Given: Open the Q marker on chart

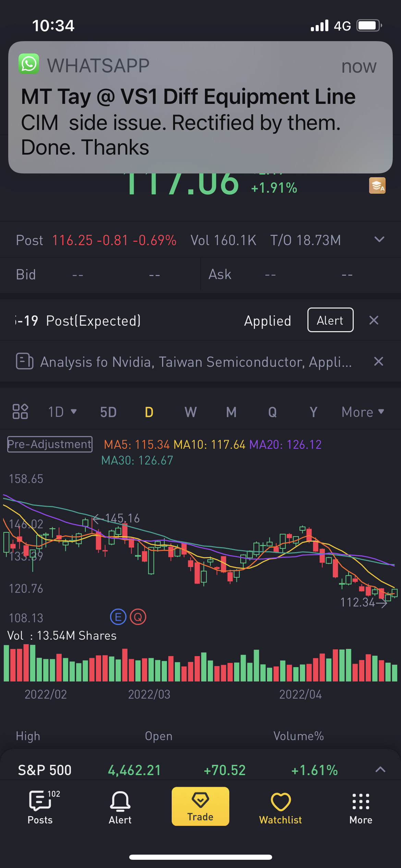Looking at the screenshot, I should (x=138, y=617).
